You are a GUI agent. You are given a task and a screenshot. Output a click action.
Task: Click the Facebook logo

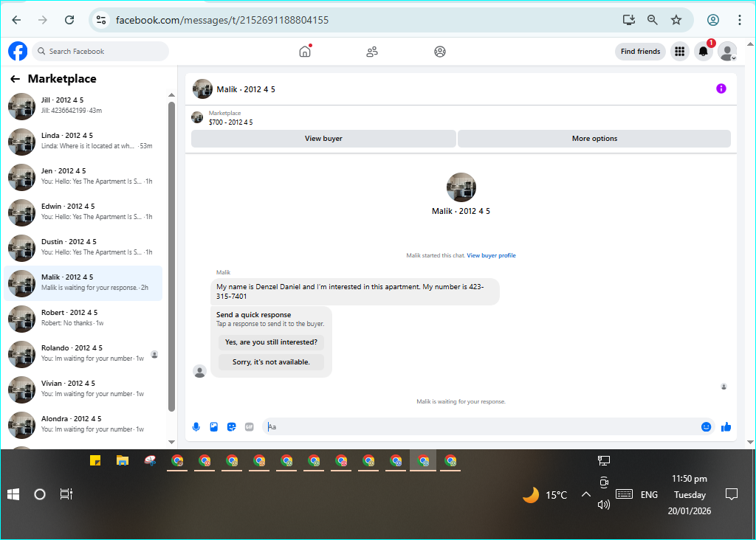[x=18, y=51]
